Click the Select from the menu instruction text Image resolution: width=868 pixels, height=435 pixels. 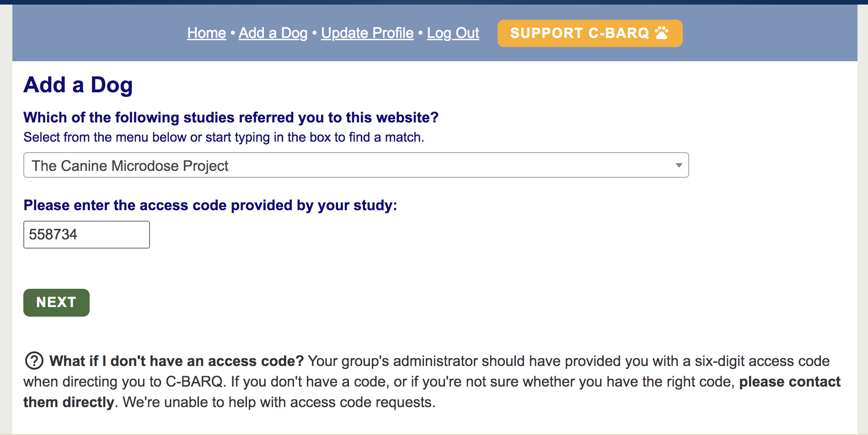coord(224,137)
